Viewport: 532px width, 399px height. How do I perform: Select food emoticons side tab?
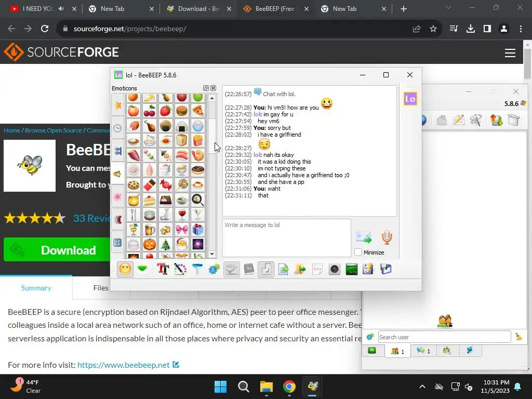click(118, 174)
